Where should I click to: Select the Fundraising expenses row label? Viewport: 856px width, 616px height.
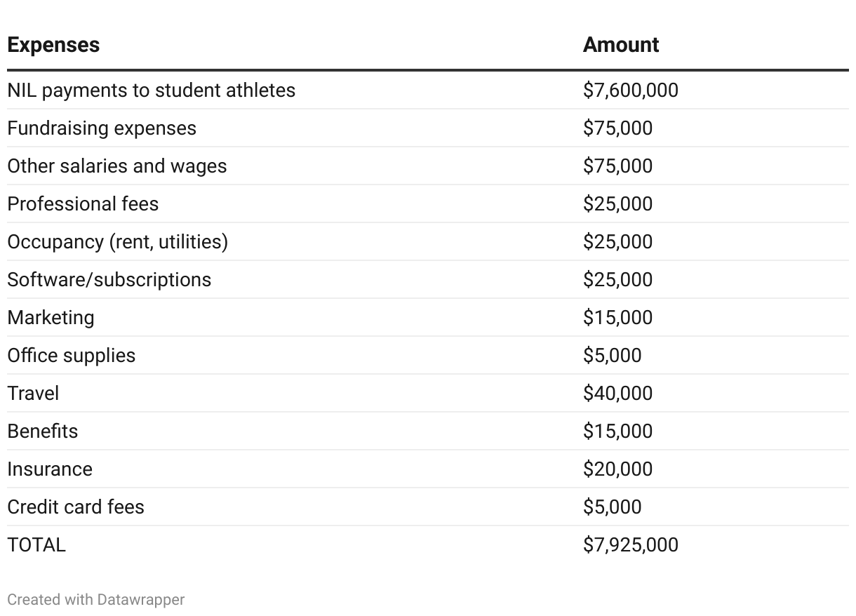pos(102,128)
